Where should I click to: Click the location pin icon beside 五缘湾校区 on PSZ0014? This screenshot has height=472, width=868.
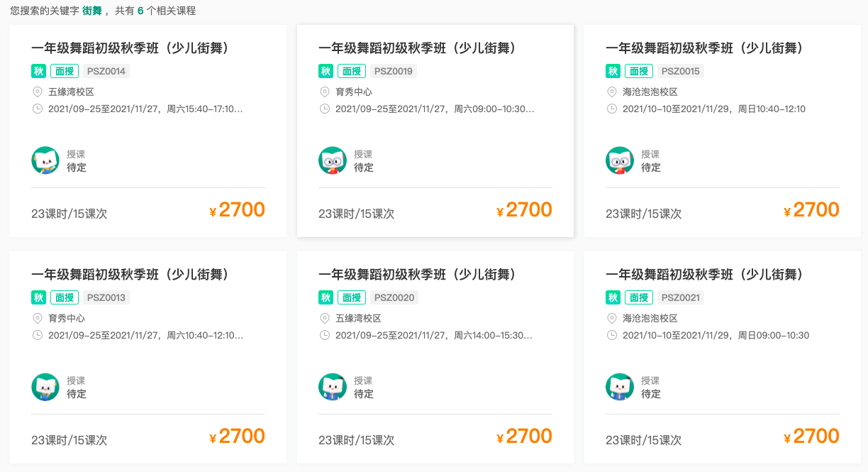tap(37, 91)
